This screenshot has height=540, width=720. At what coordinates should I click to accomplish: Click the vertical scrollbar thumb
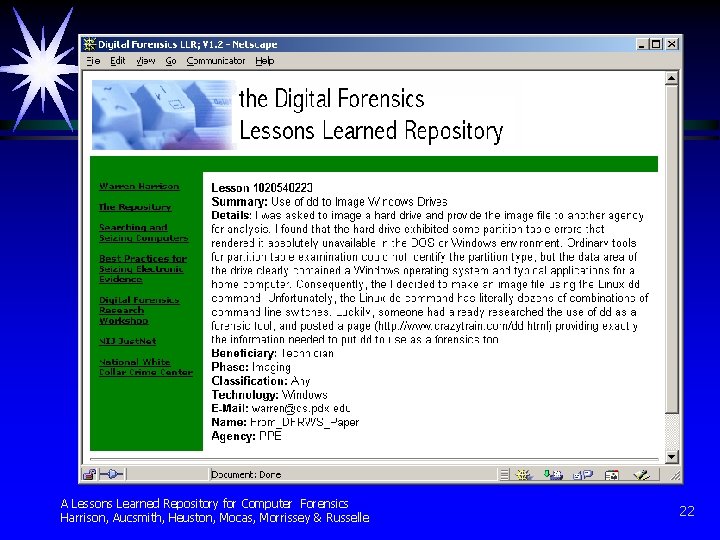point(671,249)
